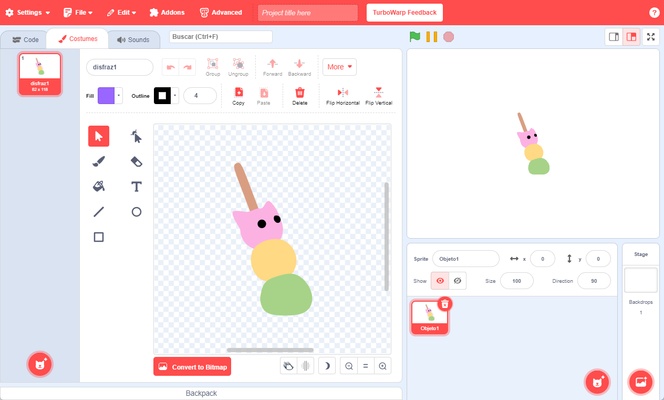Hide the sprite with crossed-eye button
This screenshot has width=664, height=400.
457,281
